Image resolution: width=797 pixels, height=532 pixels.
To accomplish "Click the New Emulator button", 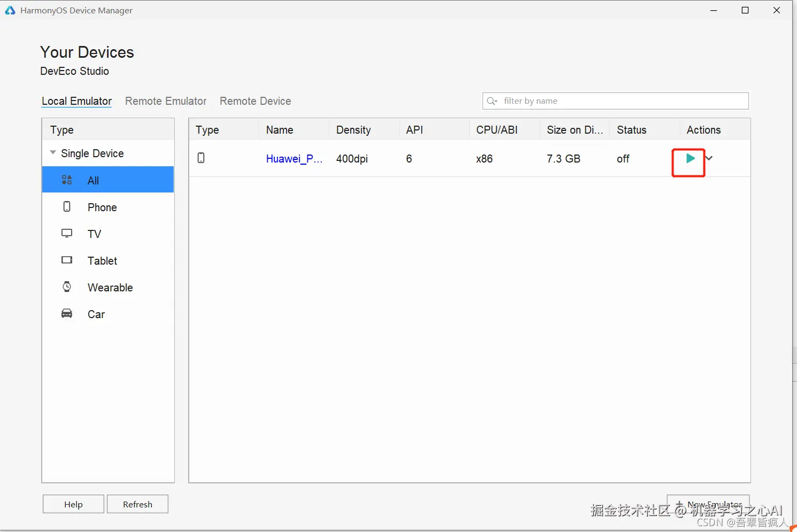I will click(x=708, y=504).
